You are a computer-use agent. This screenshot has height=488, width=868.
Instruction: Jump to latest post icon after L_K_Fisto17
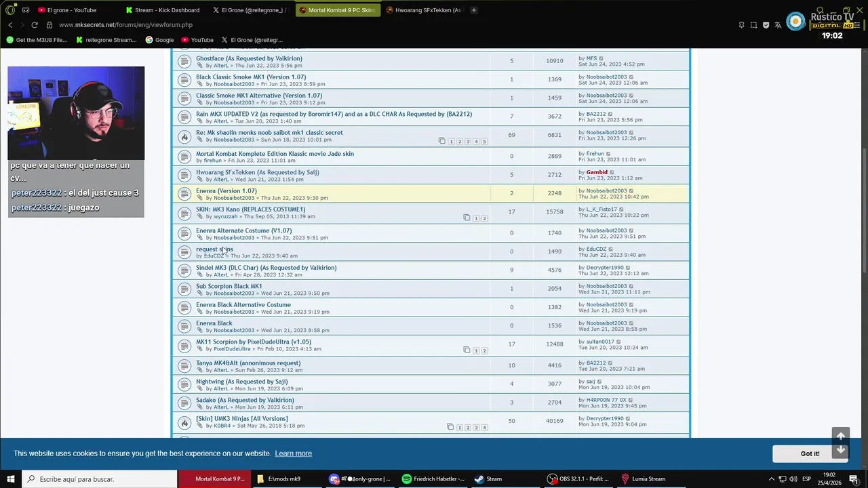coord(621,209)
